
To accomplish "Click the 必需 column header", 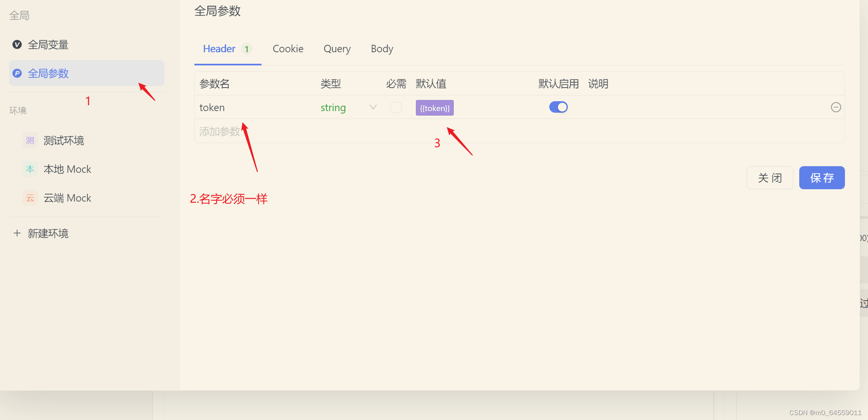I will tap(396, 84).
